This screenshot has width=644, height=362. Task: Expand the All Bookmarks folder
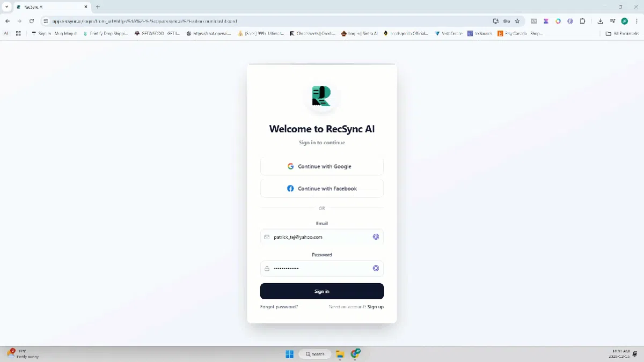[623, 33]
